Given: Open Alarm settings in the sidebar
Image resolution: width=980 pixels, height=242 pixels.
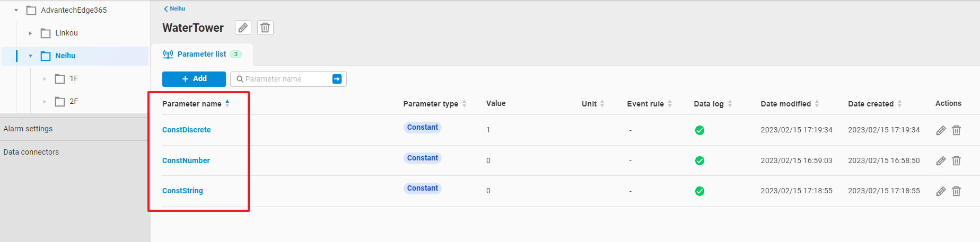Looking at the screenshot, I should click(x=28, y=129).
